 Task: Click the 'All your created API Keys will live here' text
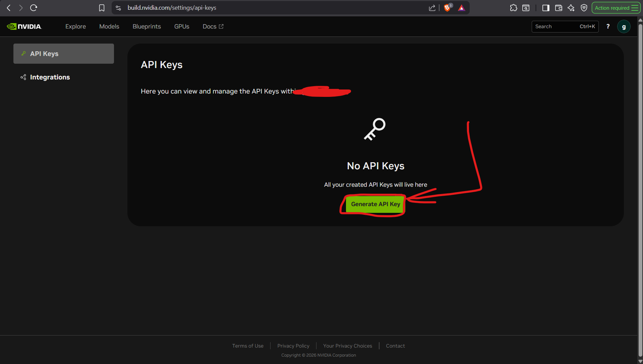pyautogui.click(x=375, y=185)
